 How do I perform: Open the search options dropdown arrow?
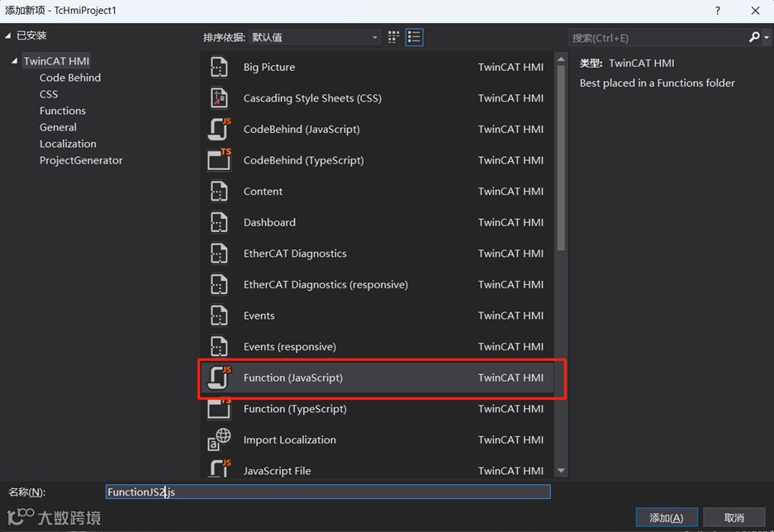pos(766,37)
